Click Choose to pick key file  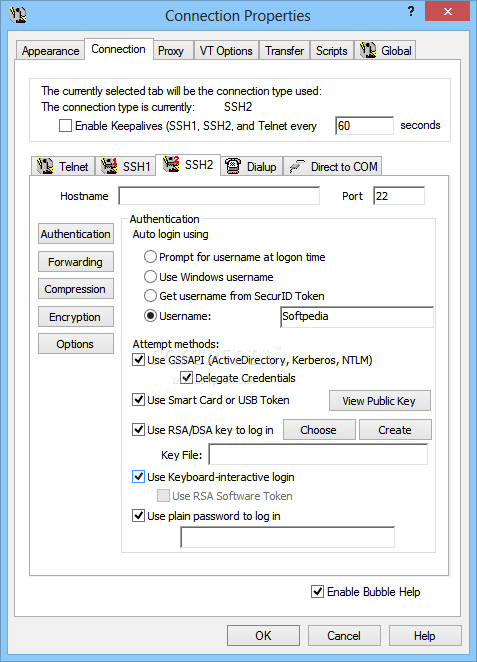point(319,430)
